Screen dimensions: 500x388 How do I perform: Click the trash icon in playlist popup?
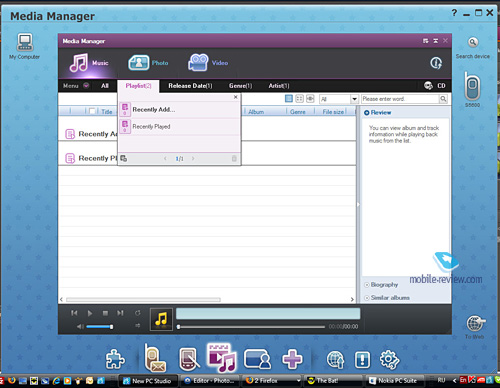(x=234, y=158)
